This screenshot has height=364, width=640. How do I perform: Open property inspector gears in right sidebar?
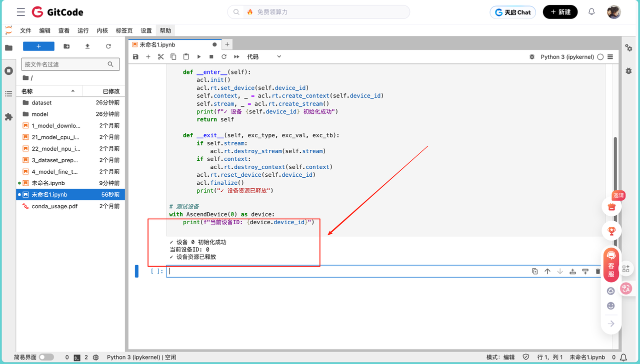[x=628, y=48]
